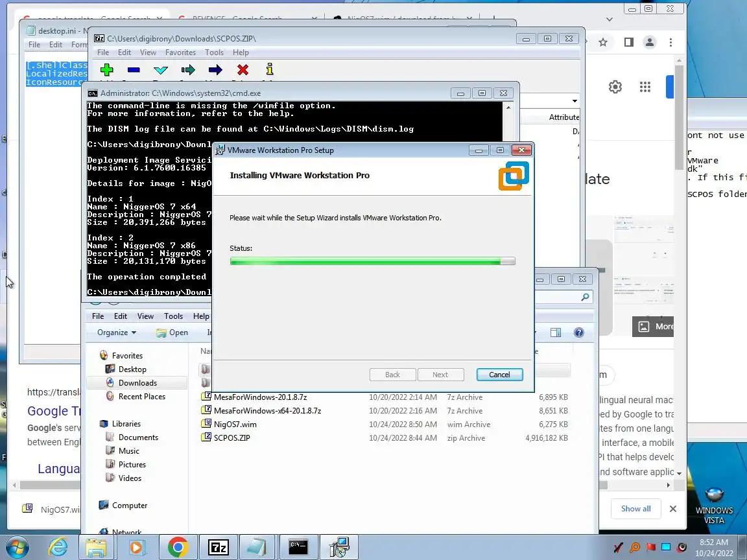Open Windows Explorer taskbar icon
Viewport: 747px width, 560px height.
[x=96, y=548]
